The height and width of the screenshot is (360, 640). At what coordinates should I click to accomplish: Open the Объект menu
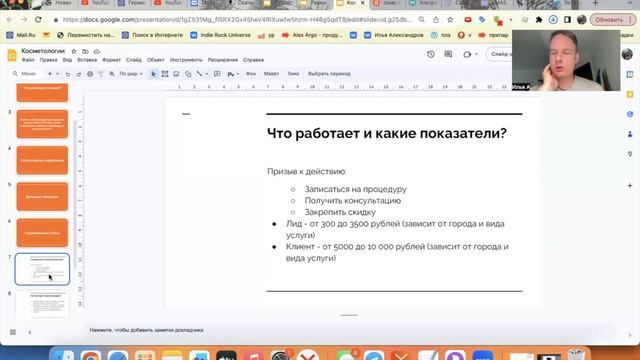tap(156, 60)
